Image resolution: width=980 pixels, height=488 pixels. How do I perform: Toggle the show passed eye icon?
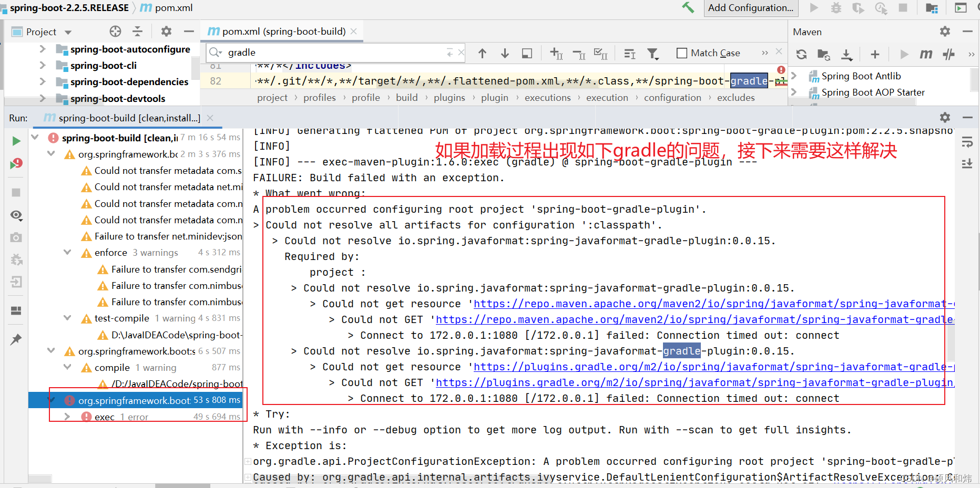coord(16,215)
